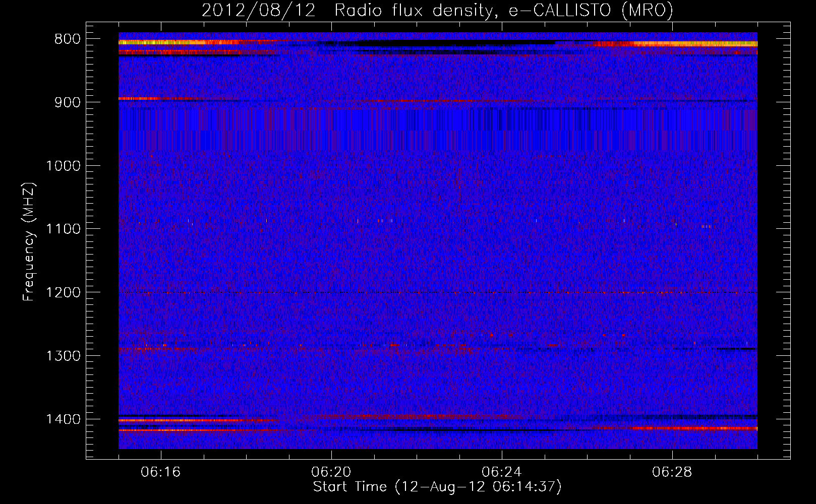Click the "Frequency (MHZ)" axis label
The image size is (816, 504).
point(29,242)
